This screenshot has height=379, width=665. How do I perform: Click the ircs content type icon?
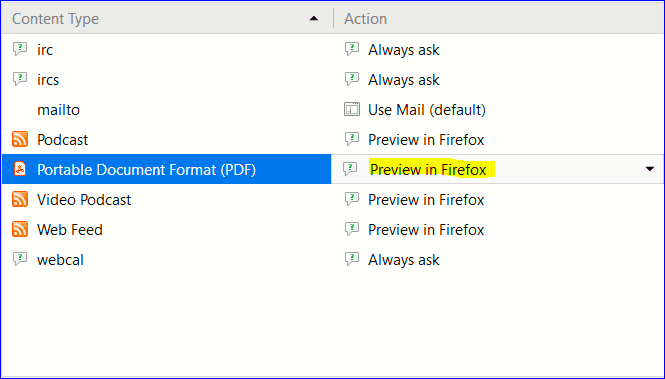click(20, 79)
